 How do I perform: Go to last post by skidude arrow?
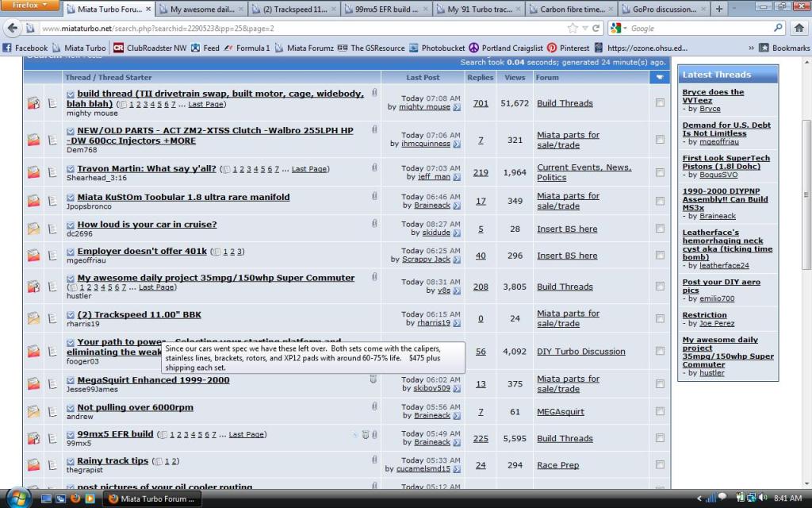click(x=457, y=233)
